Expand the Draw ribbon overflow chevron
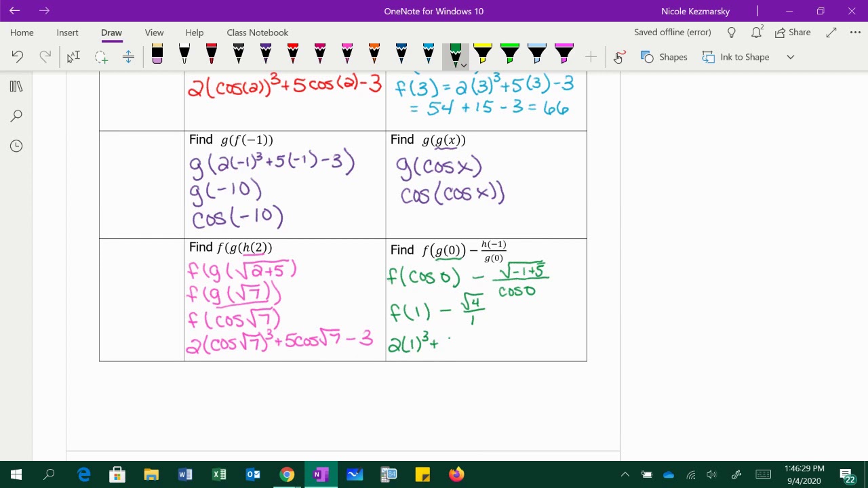Screen dimensions: 868x488 pos(791,57)
